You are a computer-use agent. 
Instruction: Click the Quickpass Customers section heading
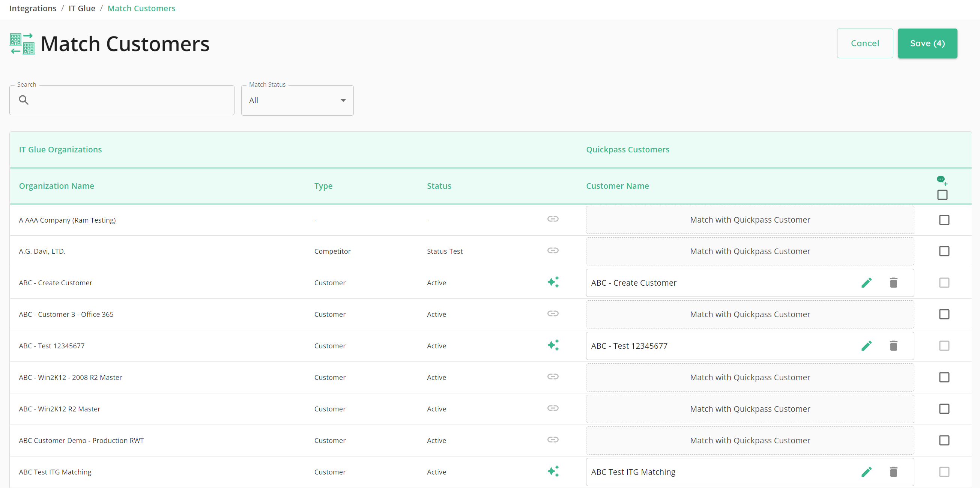pyautogui.click(x=627, y=150)
